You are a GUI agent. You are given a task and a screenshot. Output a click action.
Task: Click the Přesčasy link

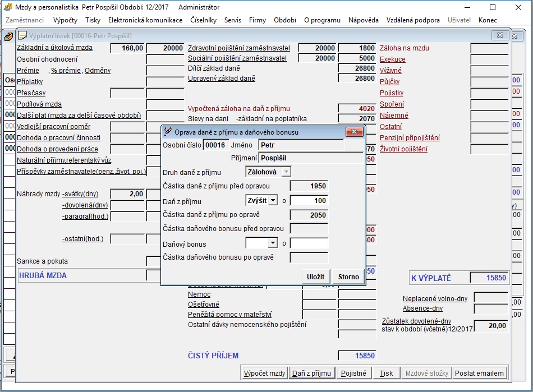[x=31, y=93]
